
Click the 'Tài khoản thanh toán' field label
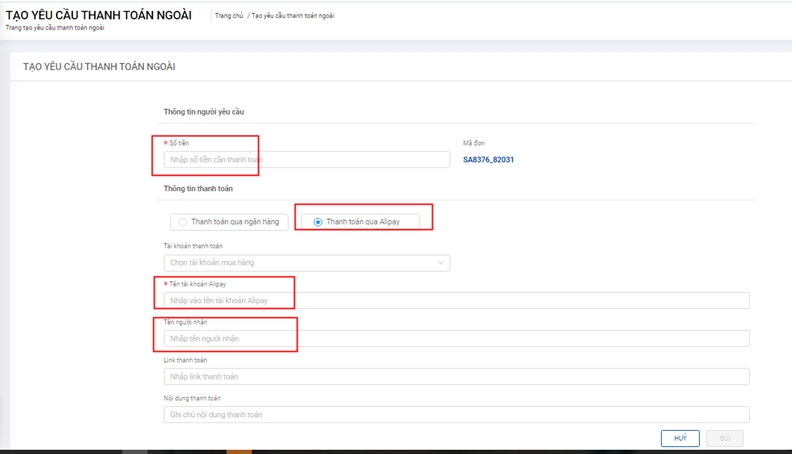click(192, 246)
